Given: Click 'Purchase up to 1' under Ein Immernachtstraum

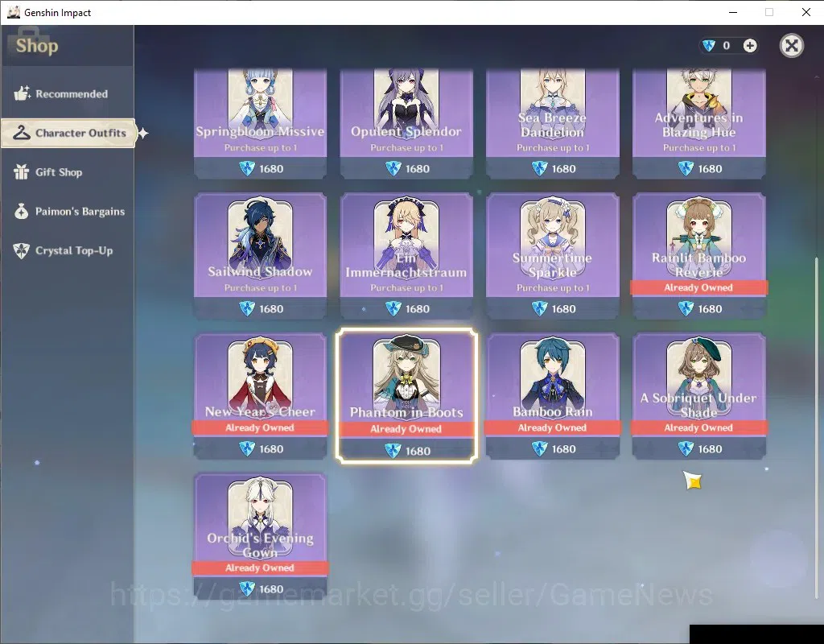Looking at the screenshot, I should (406, 288).
